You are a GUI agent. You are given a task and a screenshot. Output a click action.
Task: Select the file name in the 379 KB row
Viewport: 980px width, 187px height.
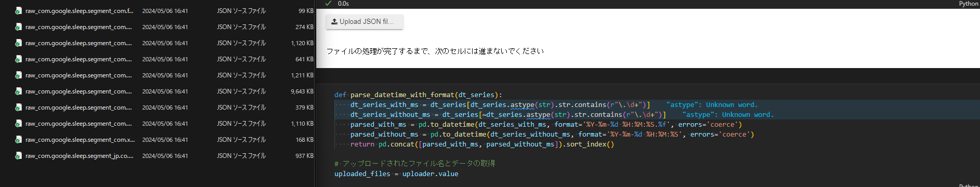tap(79, 108)
